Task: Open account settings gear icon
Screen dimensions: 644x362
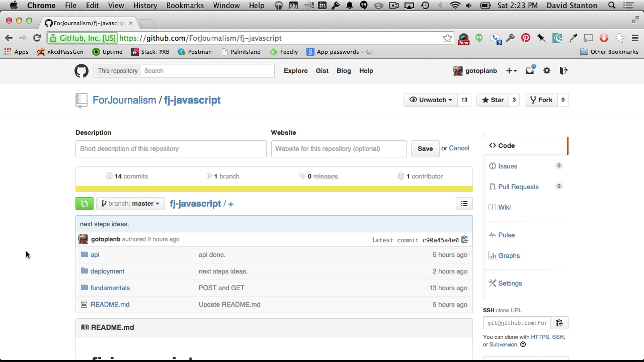Action: pos(547,71)
